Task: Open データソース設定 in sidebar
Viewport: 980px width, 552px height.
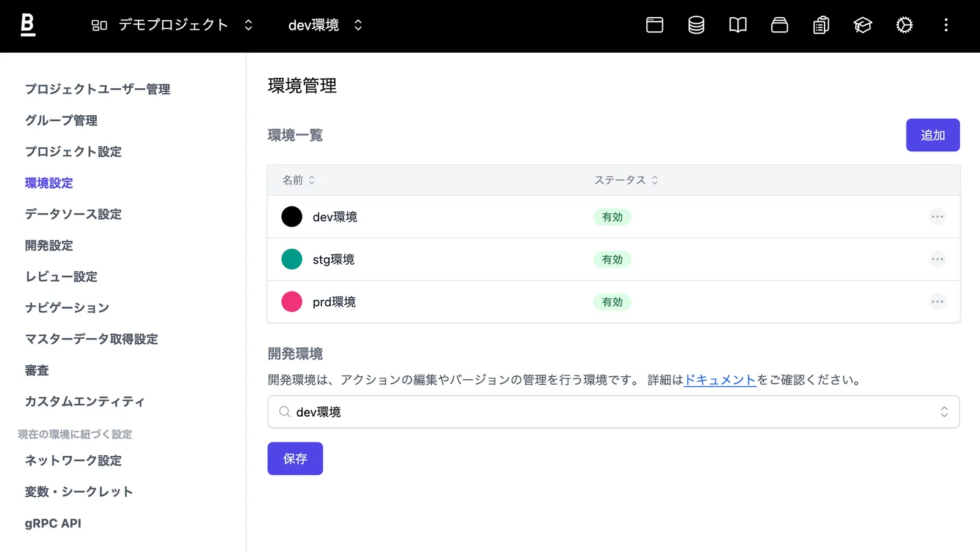Action: click(73, 214)
